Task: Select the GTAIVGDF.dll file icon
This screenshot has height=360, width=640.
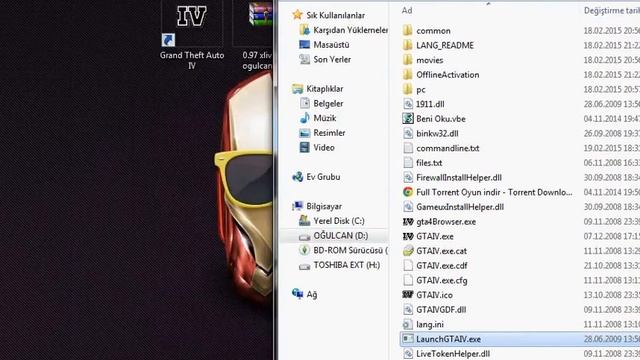Action: pyautogui.click(x=407, y=309)
